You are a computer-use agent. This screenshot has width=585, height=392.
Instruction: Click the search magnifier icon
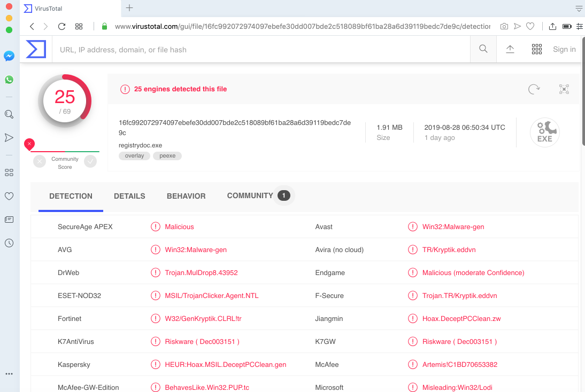pyautogui.click(x=483, y=49)
